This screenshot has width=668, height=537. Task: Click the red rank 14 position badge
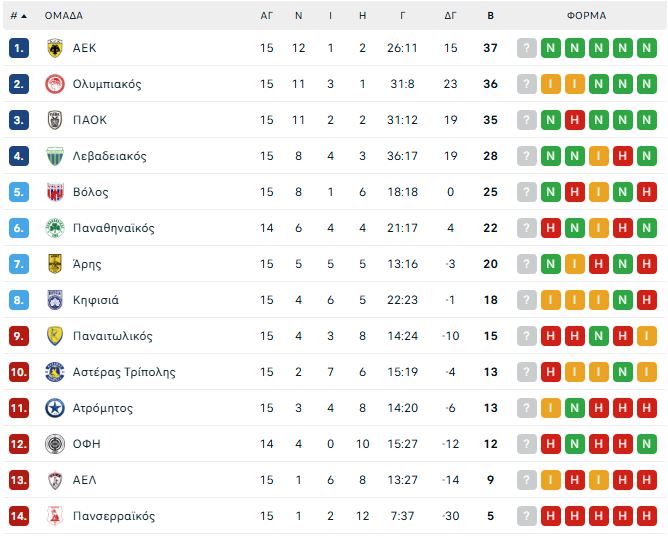point(19,516)
